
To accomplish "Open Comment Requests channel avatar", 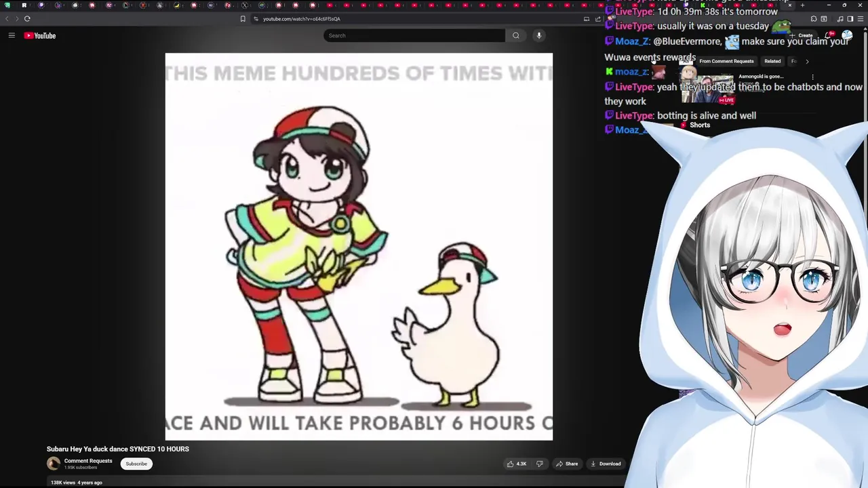I will pos(54,464).
